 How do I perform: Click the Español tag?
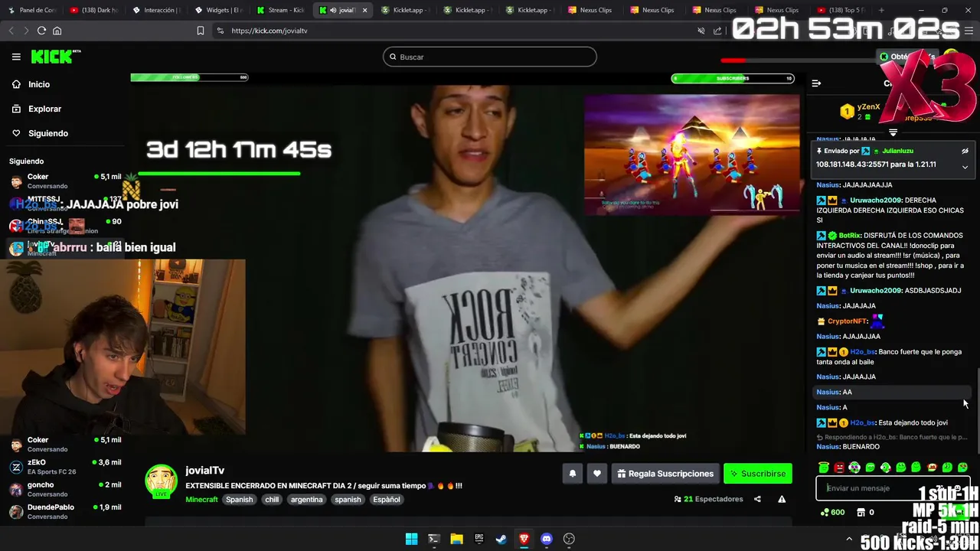coord(387,499)
